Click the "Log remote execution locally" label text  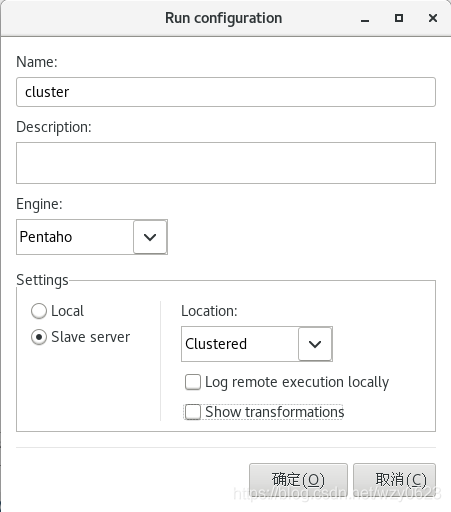pos(297,382)
